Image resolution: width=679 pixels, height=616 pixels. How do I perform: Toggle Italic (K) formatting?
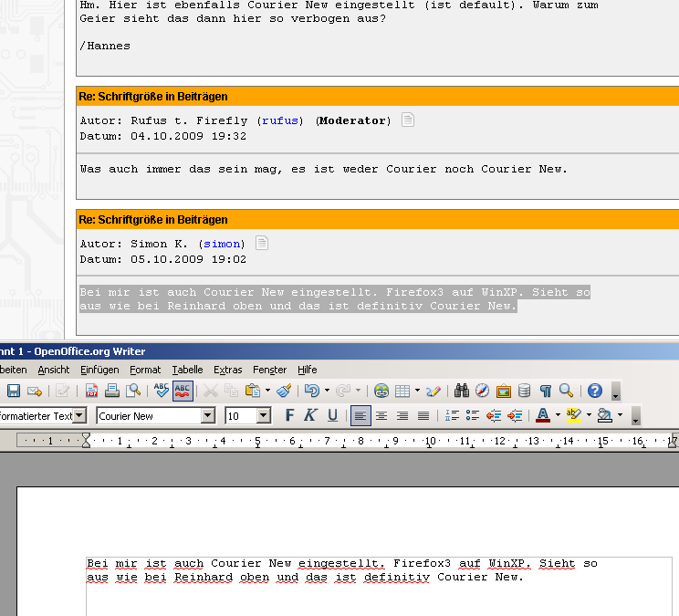tap(310, 415)
